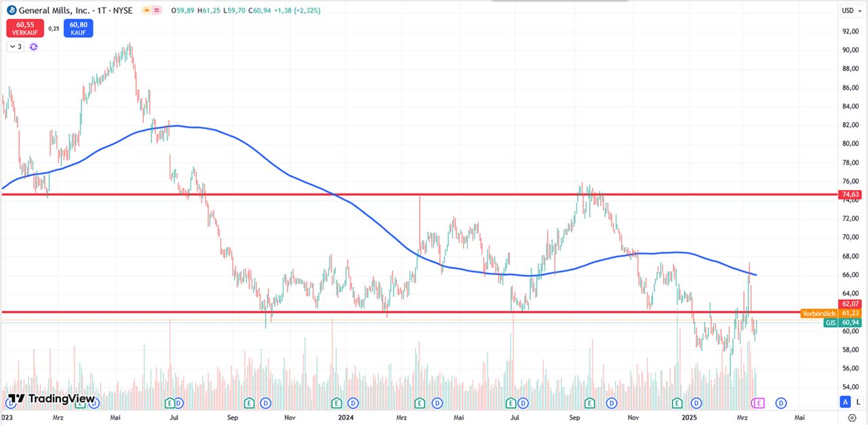This screenshot has width=868, height=425.
Task: Click the 54,00 price axis label
Action: (850, 387)
